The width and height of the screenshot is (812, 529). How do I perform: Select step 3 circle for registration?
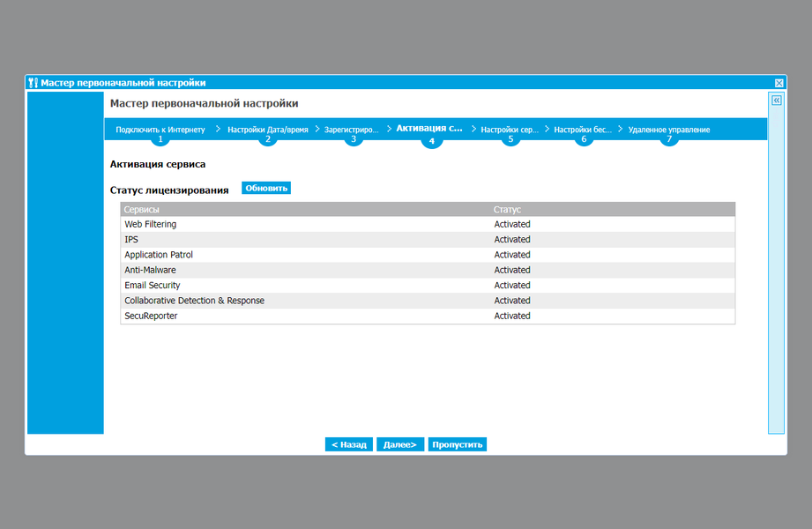354,138
